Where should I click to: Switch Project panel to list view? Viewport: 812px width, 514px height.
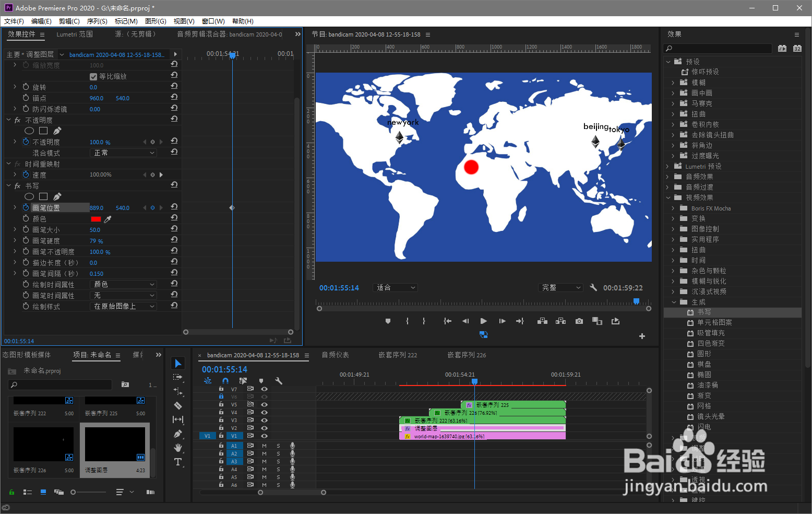pyautogui.click(x=28, y=492)
